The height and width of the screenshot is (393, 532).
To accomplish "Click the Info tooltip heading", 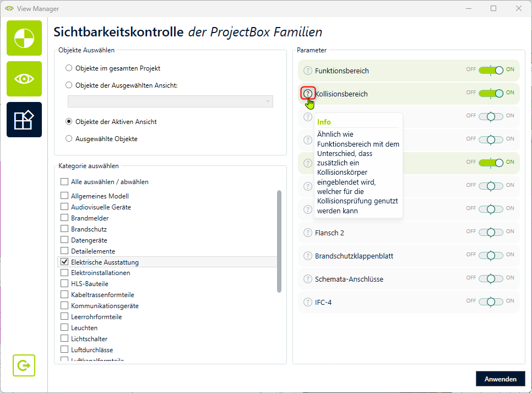I will click(x=324, y=122).
